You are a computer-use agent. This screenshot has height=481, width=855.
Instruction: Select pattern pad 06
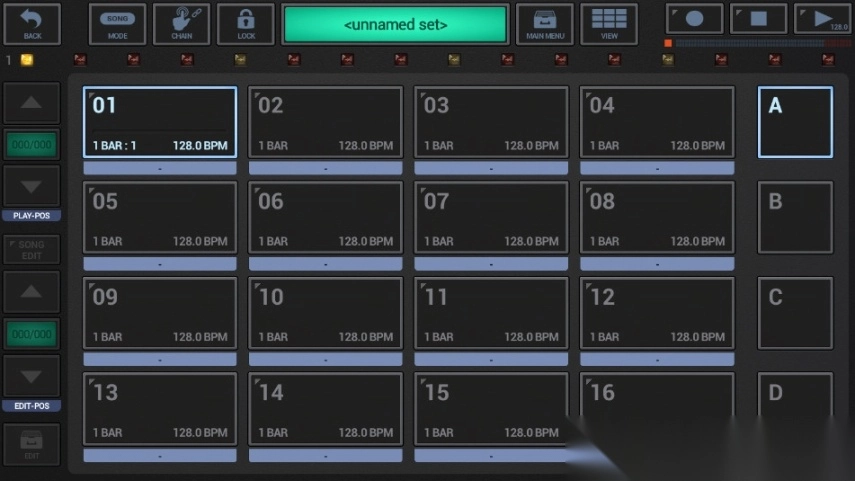tap(325, 218)
